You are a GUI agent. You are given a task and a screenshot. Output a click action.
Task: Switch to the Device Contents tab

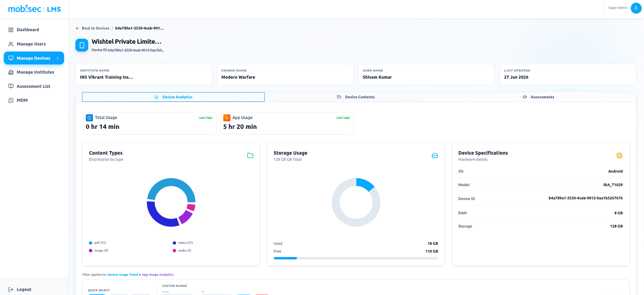(356, 97)
